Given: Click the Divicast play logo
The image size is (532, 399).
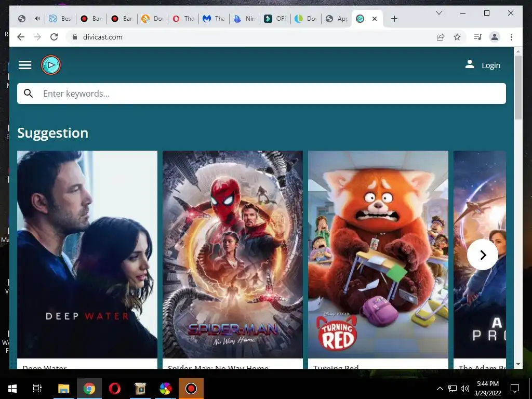Looking at the screenshot, I should pyautogui.click(x=51, y=65).
